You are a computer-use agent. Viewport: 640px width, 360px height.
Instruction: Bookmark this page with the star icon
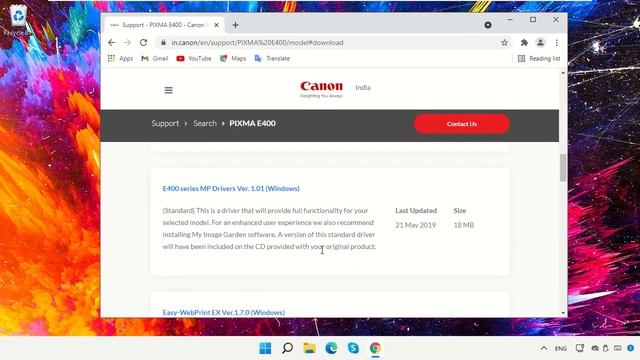coord(504,42)
